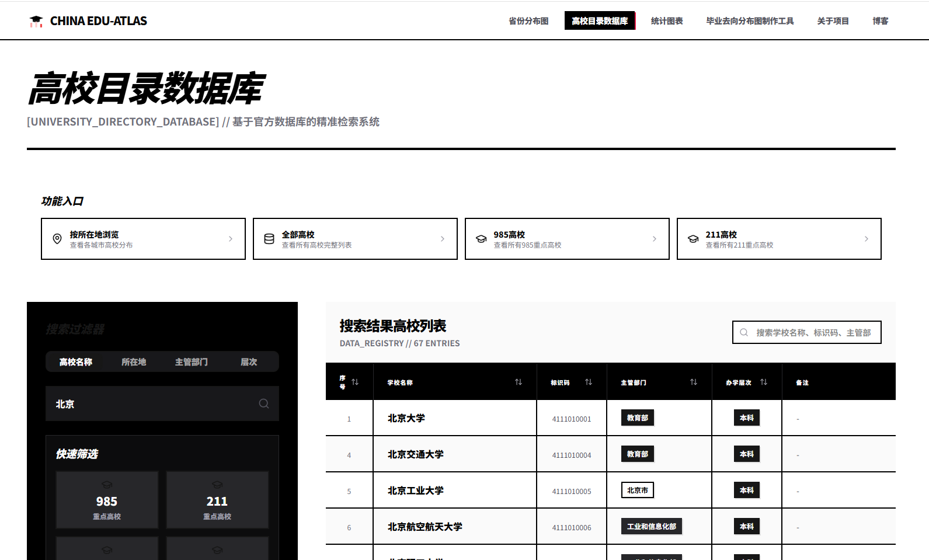Click the graduation cap icon beside 985高校
The image size is (929, 560).
481,239
